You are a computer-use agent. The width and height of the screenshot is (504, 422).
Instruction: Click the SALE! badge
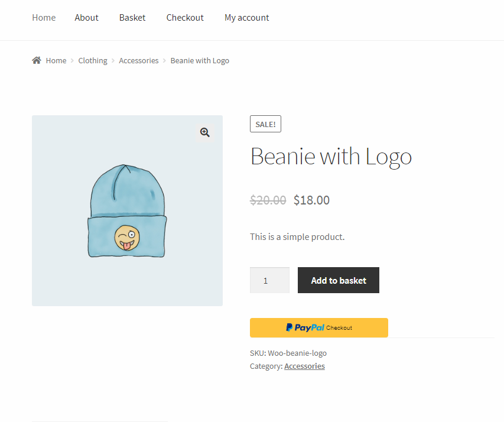[265, 124]
